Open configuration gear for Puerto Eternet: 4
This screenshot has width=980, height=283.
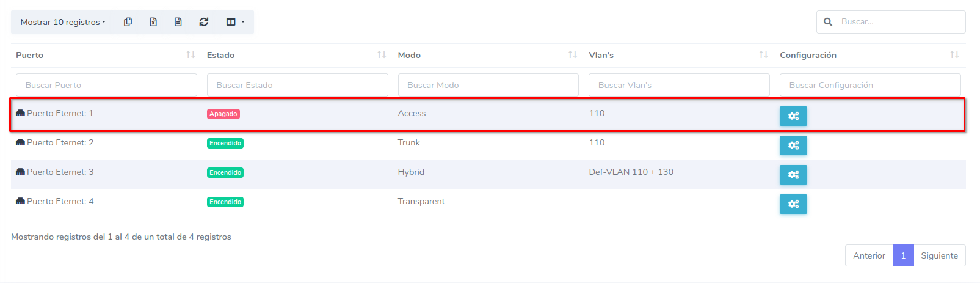tap(793, 204)
